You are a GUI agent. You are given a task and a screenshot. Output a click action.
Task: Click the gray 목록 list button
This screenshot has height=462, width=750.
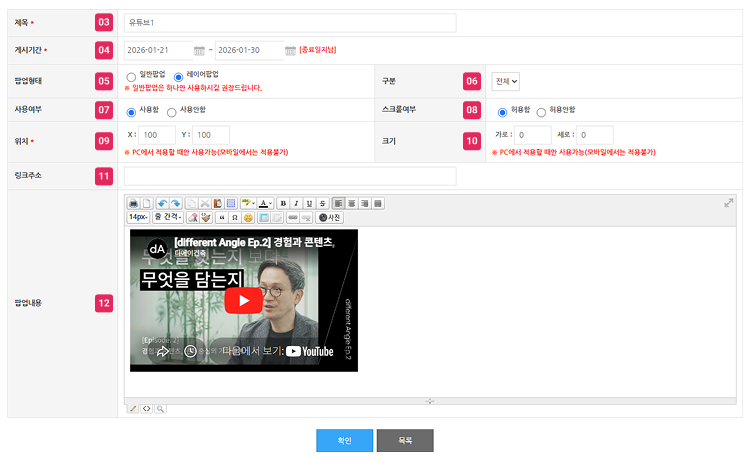pos(405,440)
